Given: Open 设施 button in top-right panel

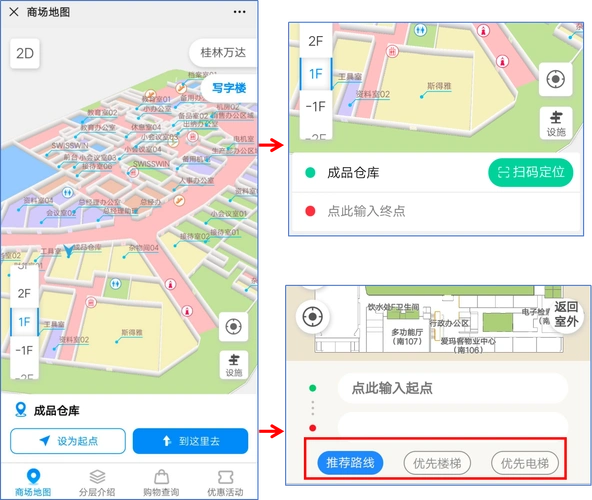Looking at the screenshot, I should click(x=556, y=123).
